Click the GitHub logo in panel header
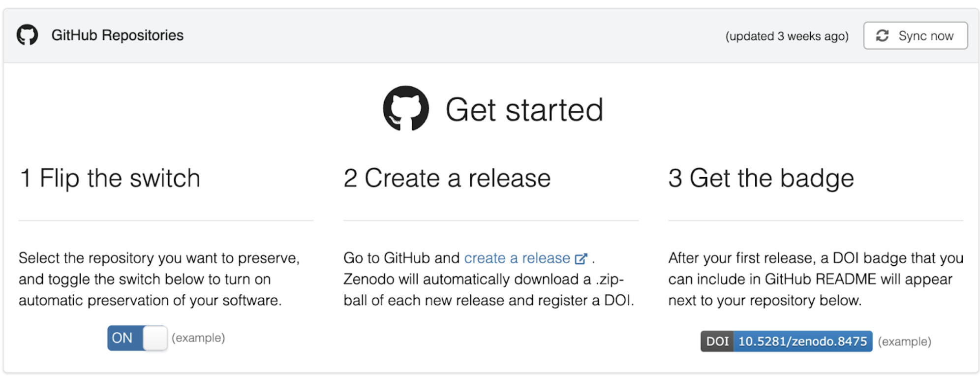Screen dimensions: 980x376 point(27,35)
